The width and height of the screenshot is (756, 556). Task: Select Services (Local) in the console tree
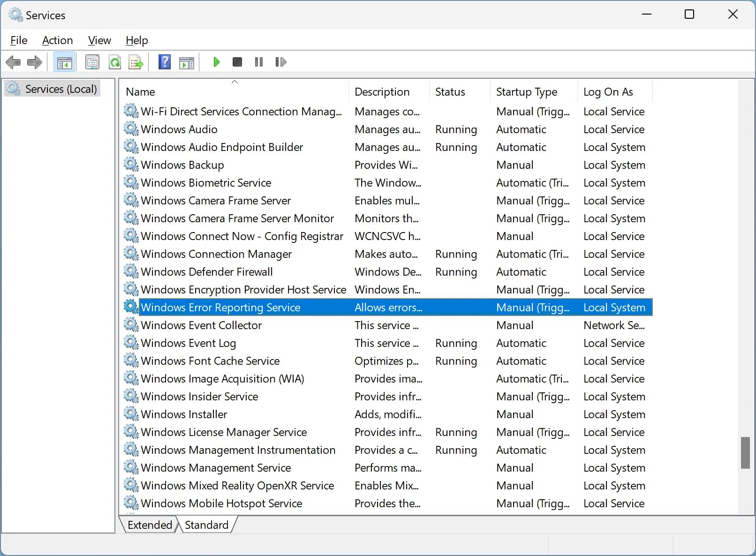coord(52,89)
